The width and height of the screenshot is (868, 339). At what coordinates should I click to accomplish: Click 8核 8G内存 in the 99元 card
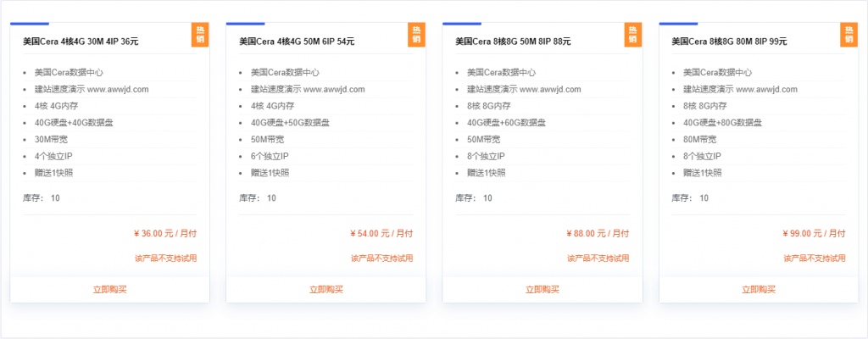click(x=705, y=106)
